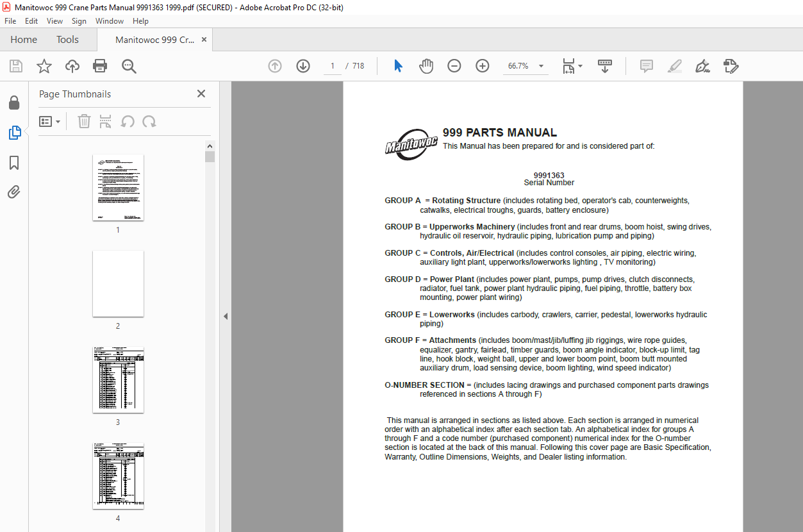Select page 4 thumbnail
The width and height of the screenshot is (803, 532).
point(118,476)
